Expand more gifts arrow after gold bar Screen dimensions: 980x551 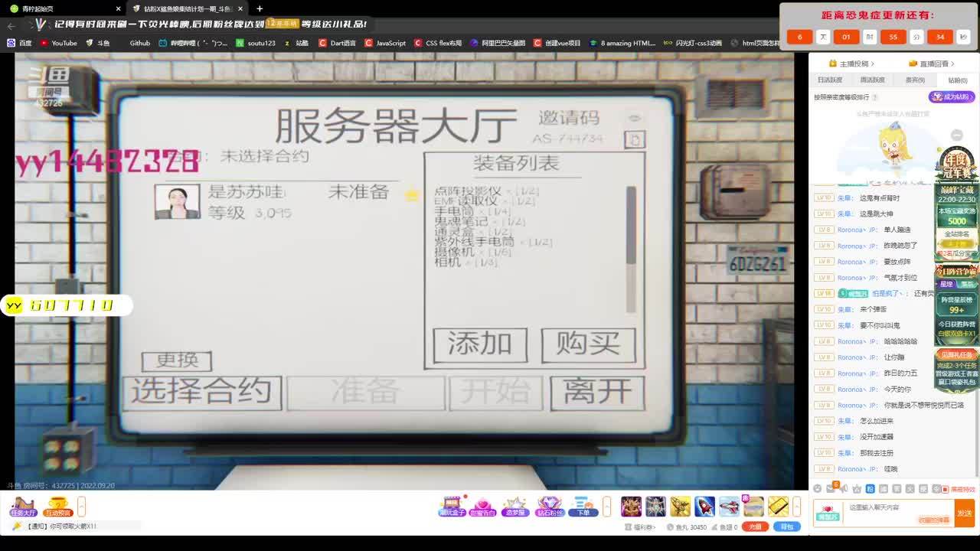point(797,507)
